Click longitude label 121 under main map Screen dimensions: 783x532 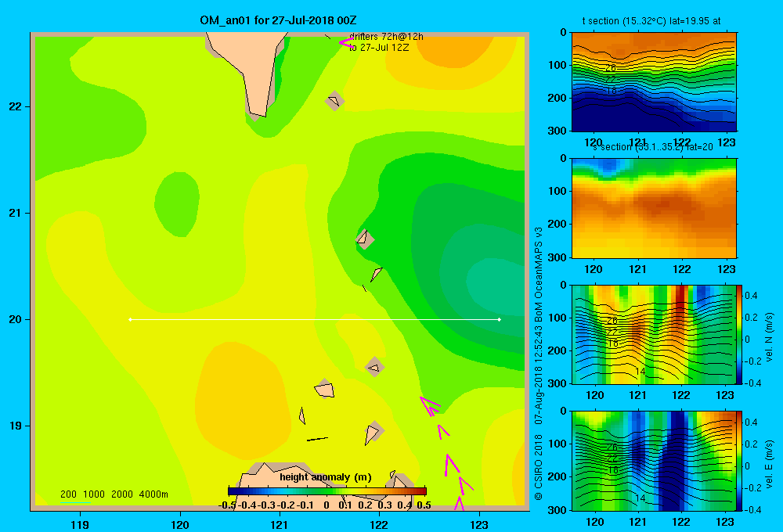(x=280, y=524)
